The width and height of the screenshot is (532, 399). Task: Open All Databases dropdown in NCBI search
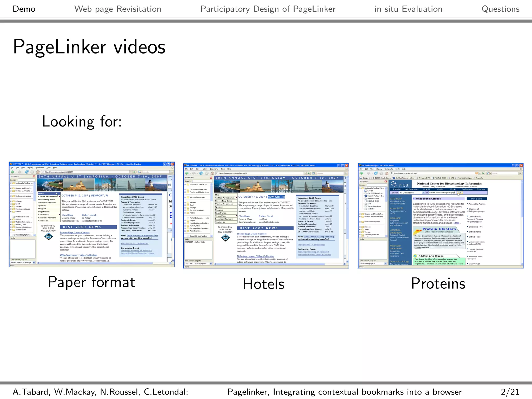pyautogui.click(x=423, y=193)
